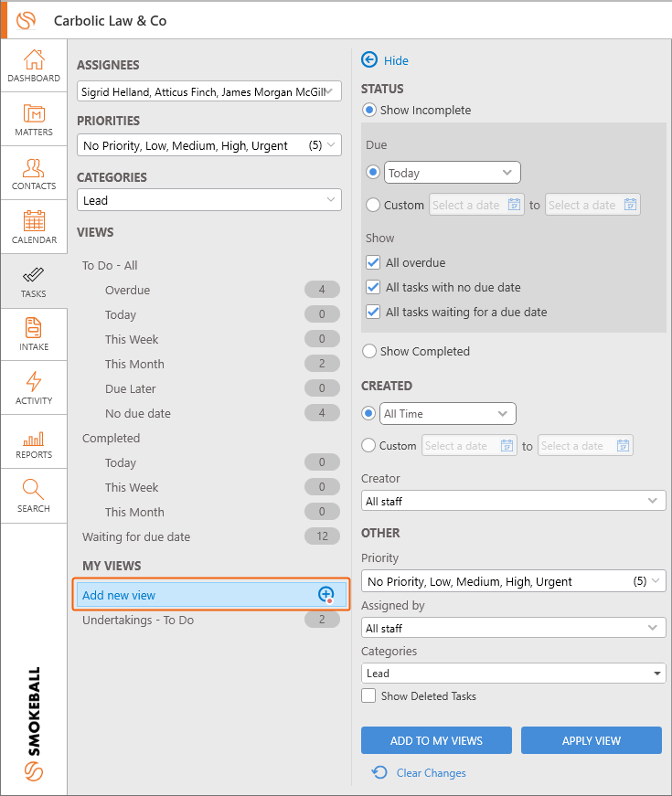Click the Waiting for due date count 12
672x796 pixels.
click(322, 536)
